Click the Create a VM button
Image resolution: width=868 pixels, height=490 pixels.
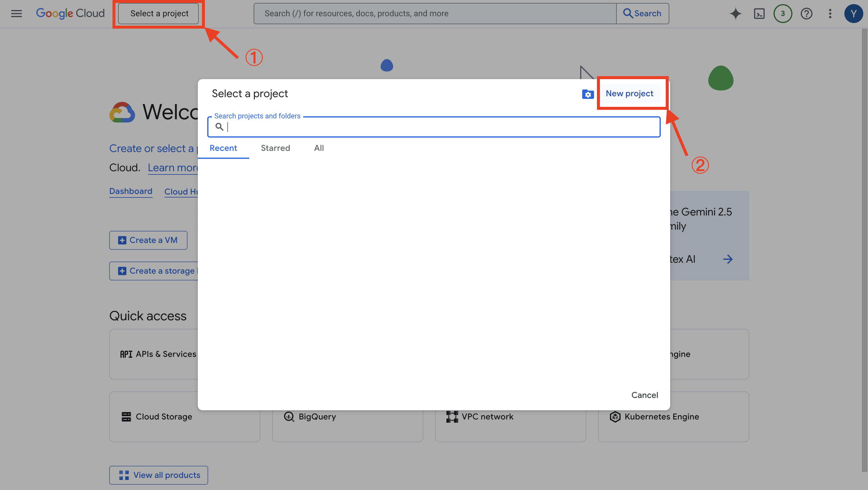(148, 240)
